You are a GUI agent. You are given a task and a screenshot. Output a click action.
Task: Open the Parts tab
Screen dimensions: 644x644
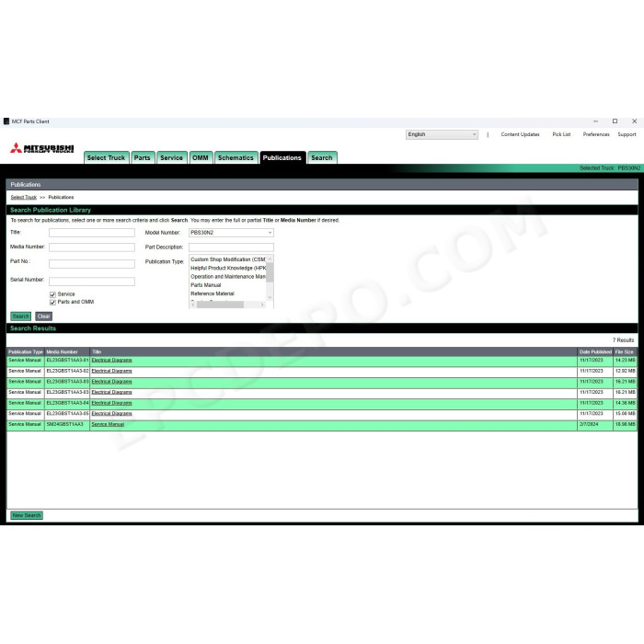click(143, 157)
